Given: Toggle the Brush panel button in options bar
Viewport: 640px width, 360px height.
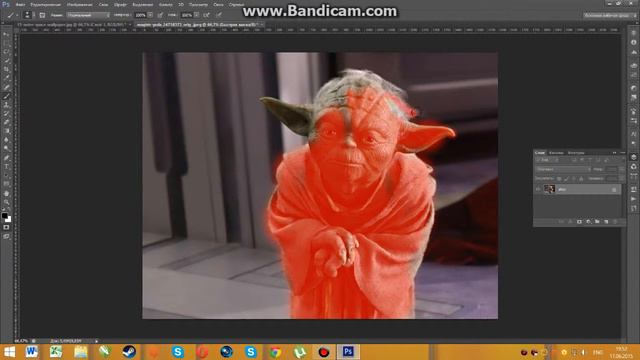Looking at the screenshot, I should click(x=42, y=15).
